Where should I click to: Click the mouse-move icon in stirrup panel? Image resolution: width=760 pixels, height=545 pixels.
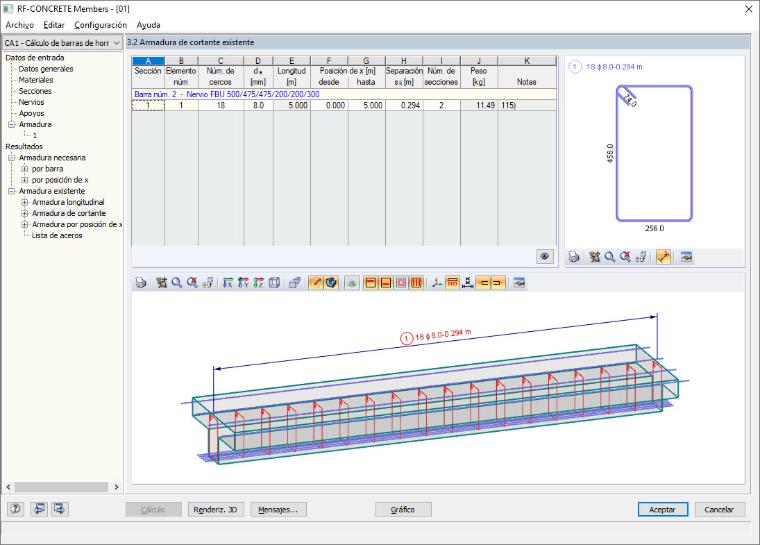595,257
